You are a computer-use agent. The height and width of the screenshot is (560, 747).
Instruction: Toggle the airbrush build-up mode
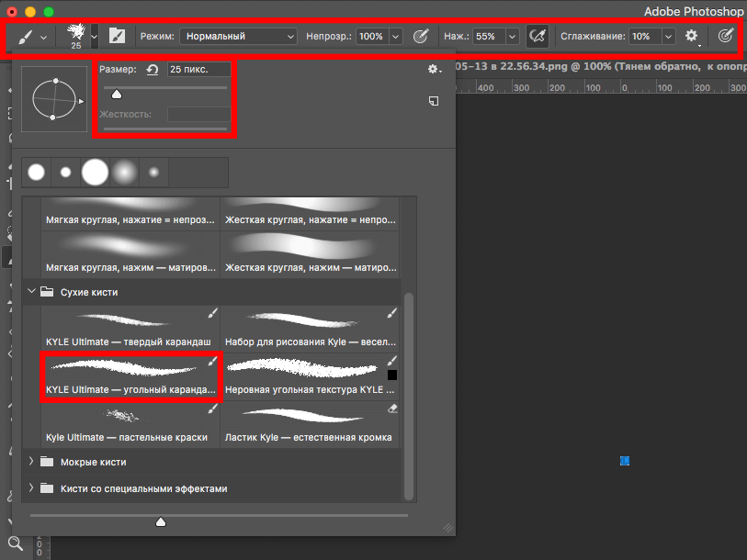(x=537, y=36)
